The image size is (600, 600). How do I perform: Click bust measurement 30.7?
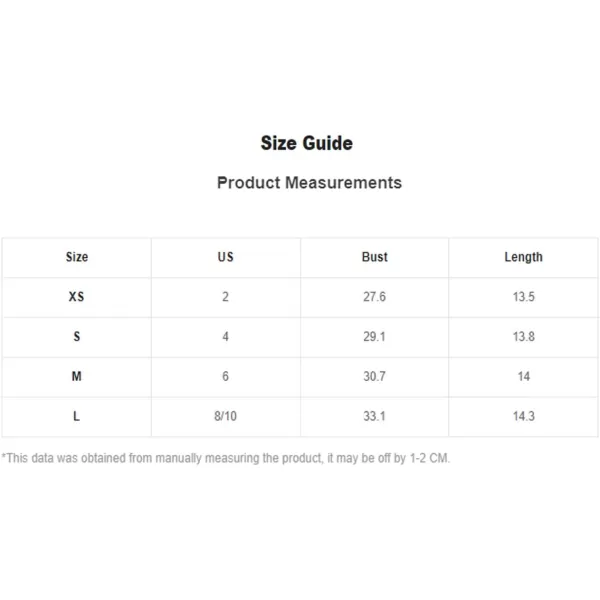[374, 376]
